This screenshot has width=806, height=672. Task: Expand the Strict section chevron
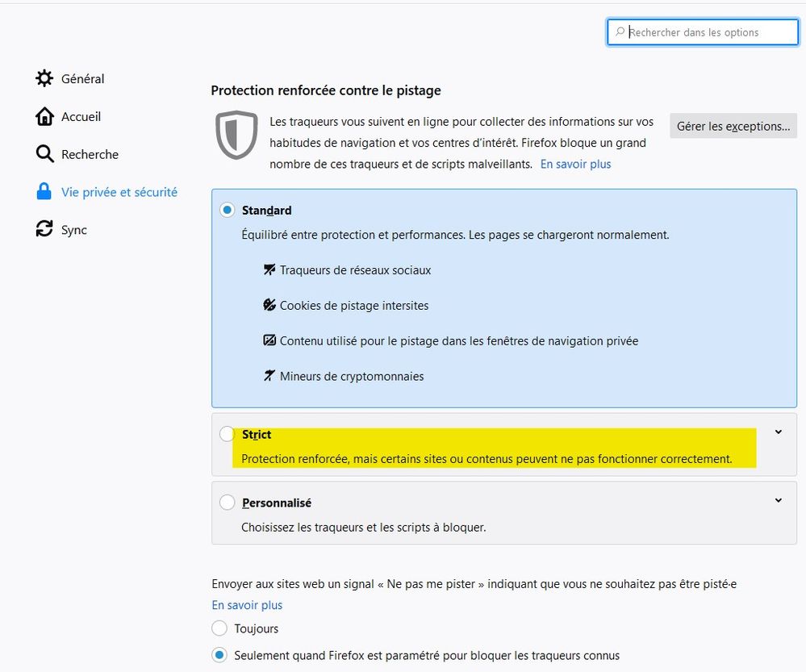pyautogui.click(x=778, y=432)
